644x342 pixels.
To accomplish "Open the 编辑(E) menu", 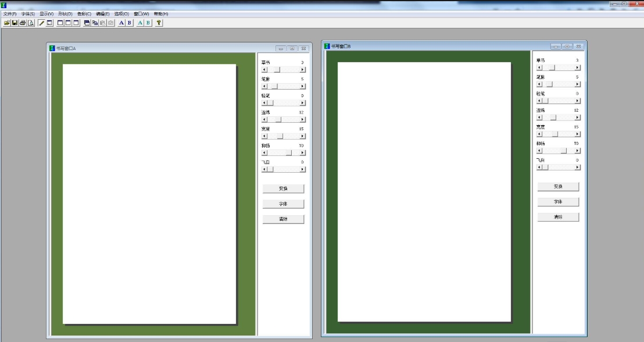I will pyautogui.click(x=103, y=14).
